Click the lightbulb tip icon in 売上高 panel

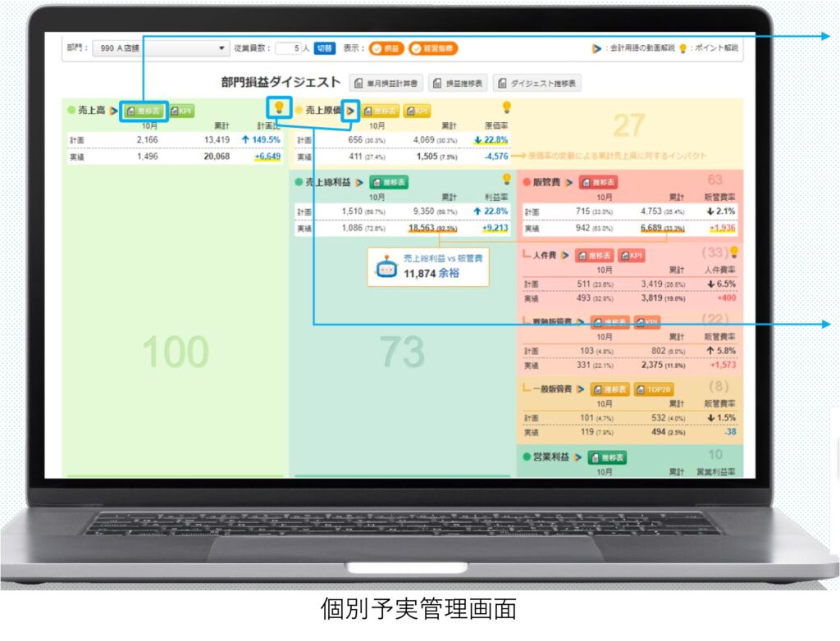point(279,107)
